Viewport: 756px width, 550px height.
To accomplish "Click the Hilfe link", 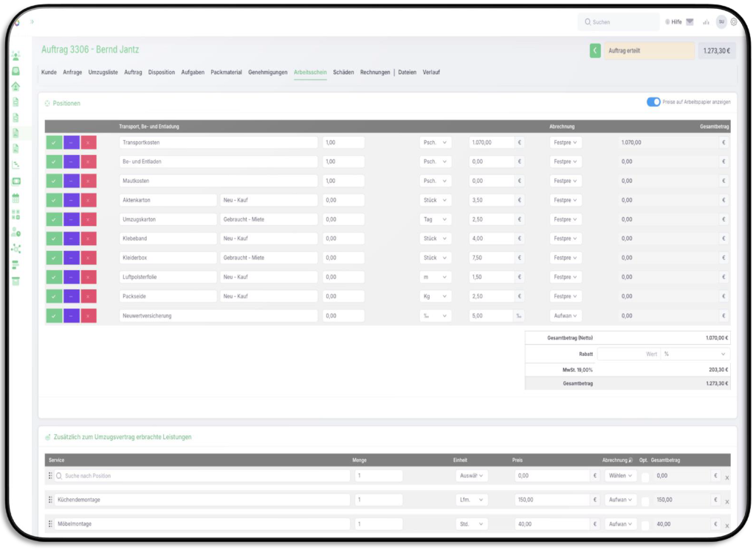I will click(673, 22).
